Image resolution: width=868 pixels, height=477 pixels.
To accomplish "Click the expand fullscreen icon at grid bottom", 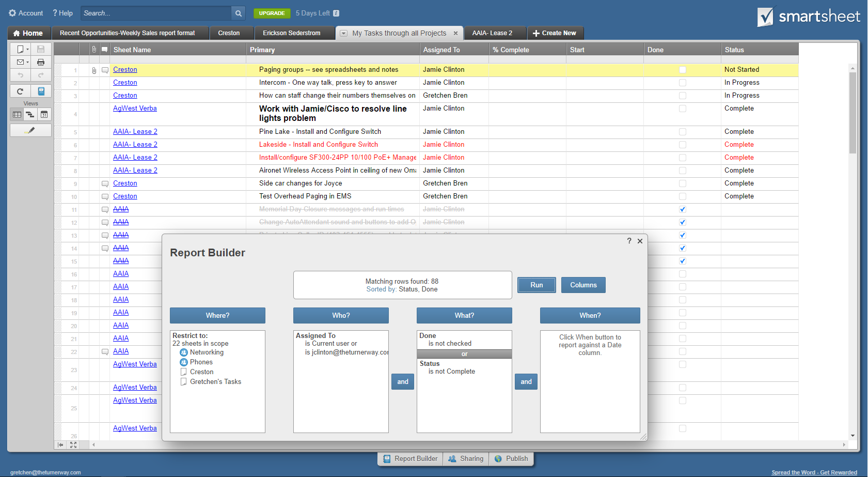I will (x=73, y=444).
